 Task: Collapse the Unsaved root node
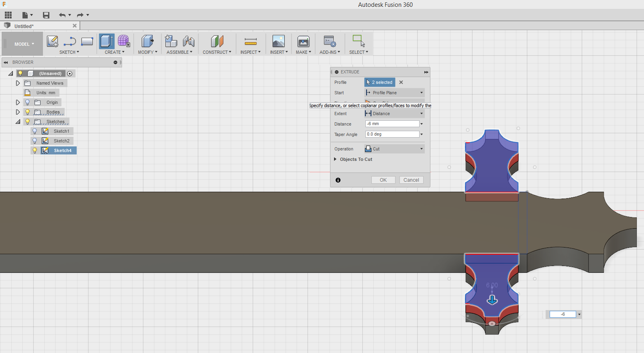(11, 73)
